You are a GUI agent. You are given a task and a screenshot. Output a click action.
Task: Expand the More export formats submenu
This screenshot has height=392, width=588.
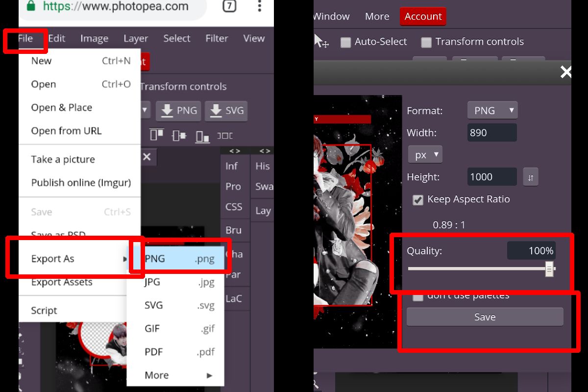(x=175, y=375)
